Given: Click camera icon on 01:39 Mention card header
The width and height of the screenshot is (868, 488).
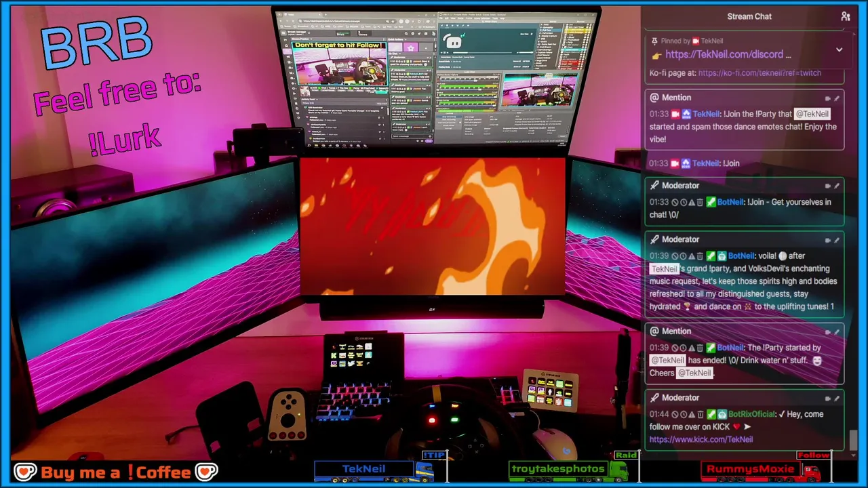Looking at the screenshot, I should (x=827, y=332).
